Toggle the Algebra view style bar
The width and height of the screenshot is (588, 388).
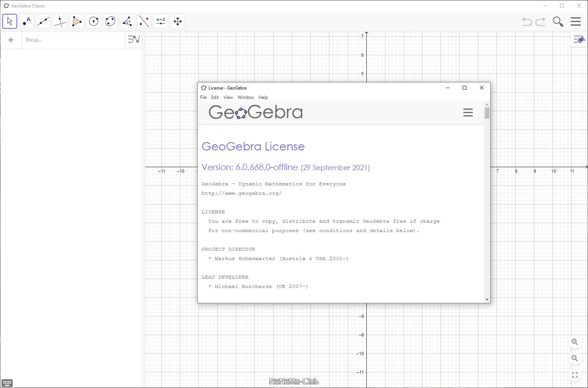click(134, 39)
